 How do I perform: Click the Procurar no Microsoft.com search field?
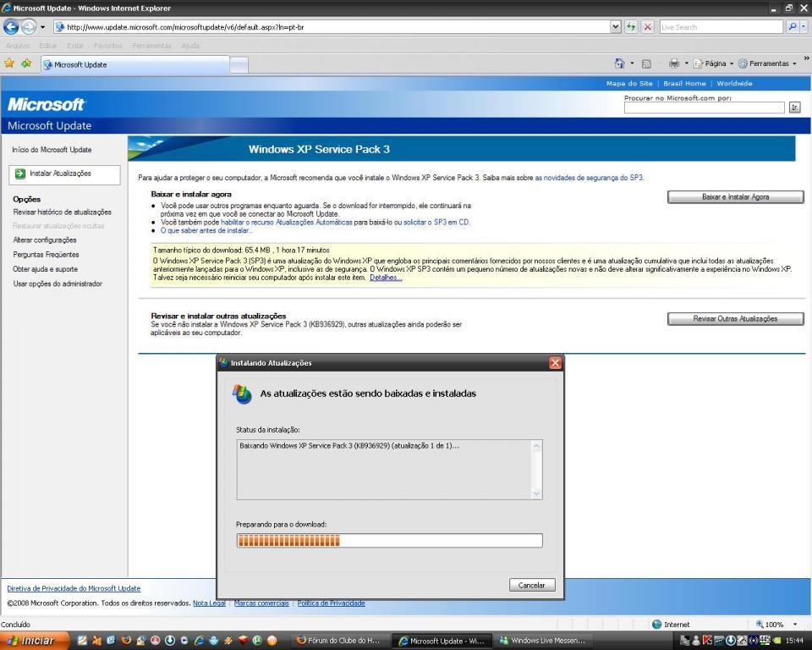click(704, 107)
